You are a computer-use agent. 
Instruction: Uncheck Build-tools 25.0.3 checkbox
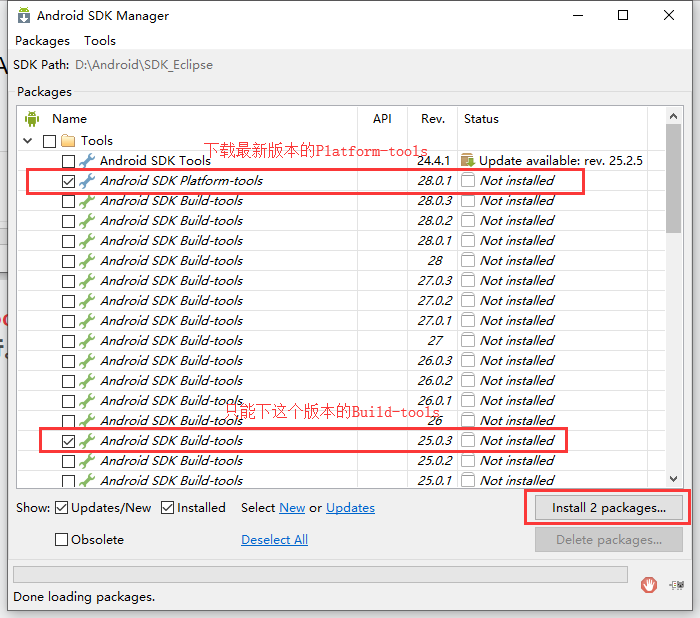click(x=68, y=441)
